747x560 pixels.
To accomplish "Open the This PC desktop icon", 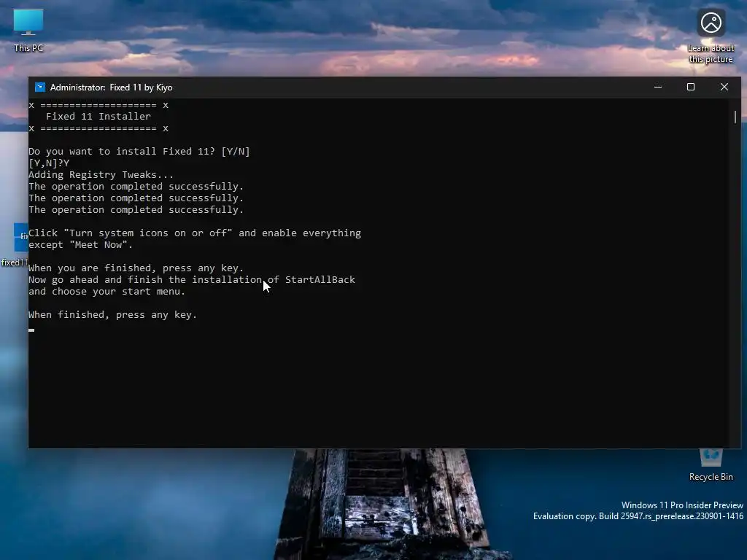I will coord(28,29).
